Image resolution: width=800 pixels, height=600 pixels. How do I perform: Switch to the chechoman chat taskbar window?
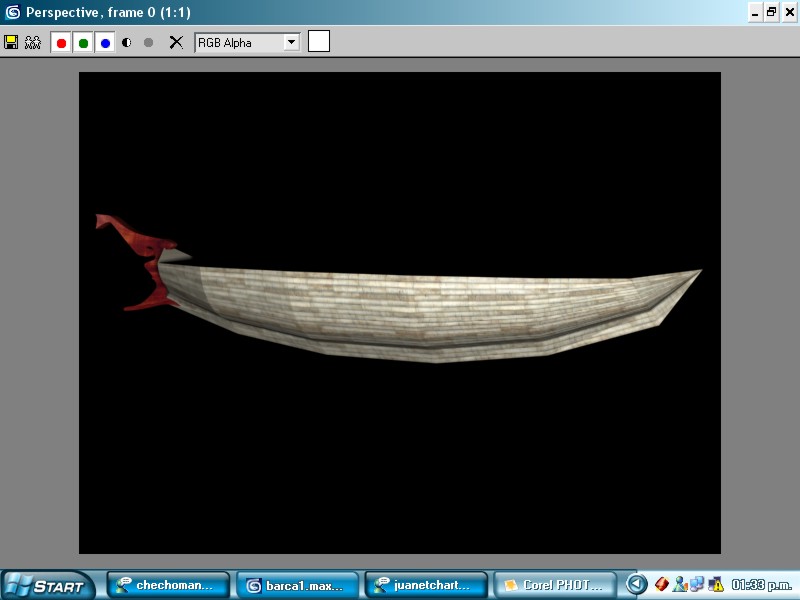(x=168, y=585)
